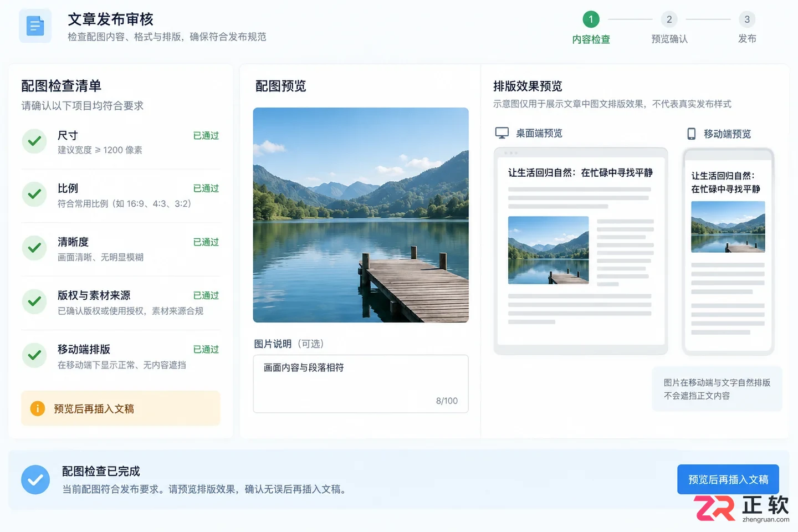798x532 pixels.
Task: Click the lake thumbnail in desktop preview
Action: point(549,250)
